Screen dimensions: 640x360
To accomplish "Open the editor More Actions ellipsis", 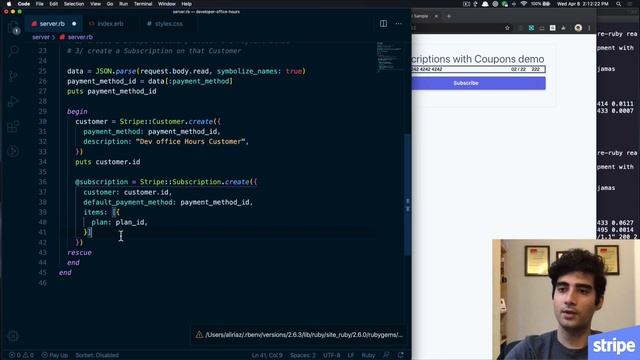I will 398,24.
